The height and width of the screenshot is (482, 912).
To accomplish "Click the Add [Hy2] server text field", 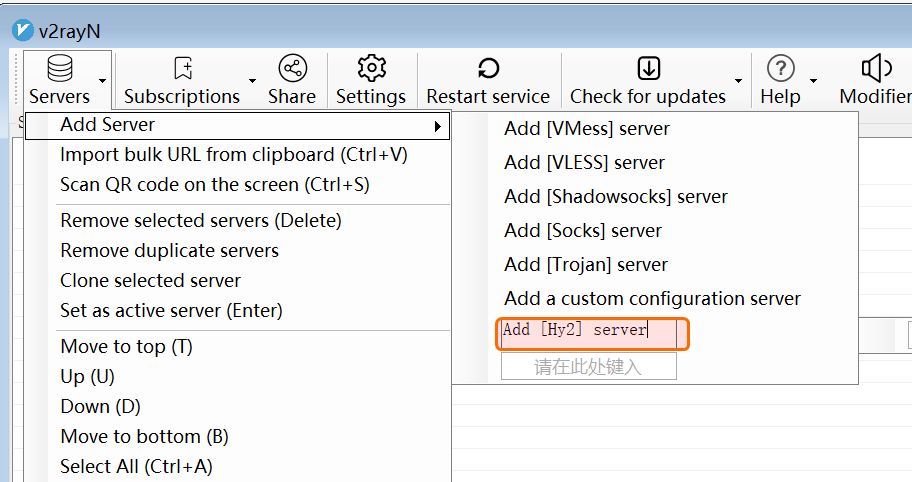I will (x=592, y=331).
